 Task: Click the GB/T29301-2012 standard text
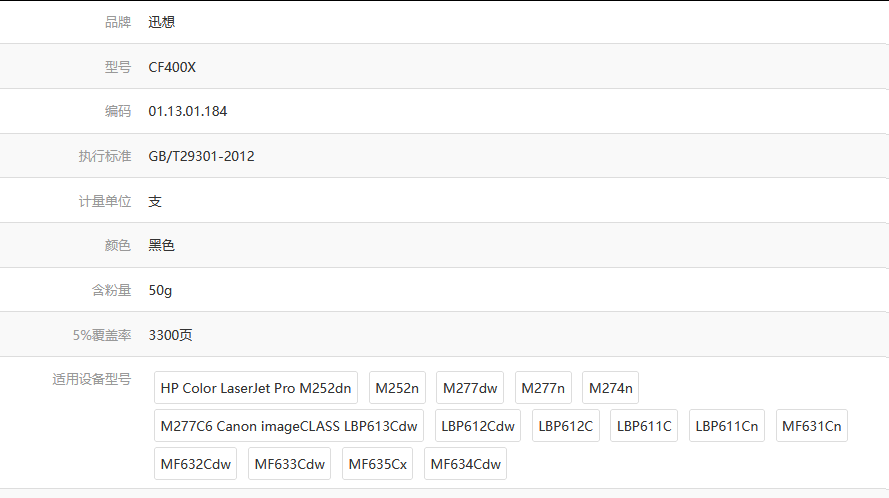click(x=201, y=156)
